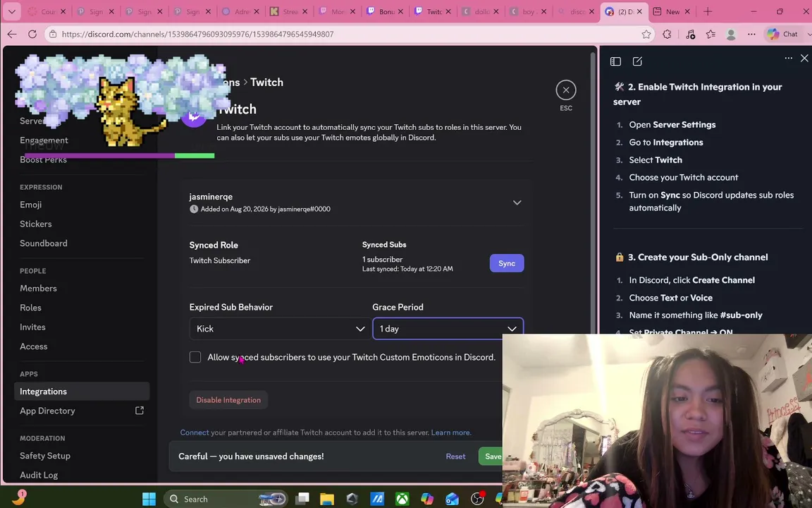Open browser Settings and more menu

point(751,34)
